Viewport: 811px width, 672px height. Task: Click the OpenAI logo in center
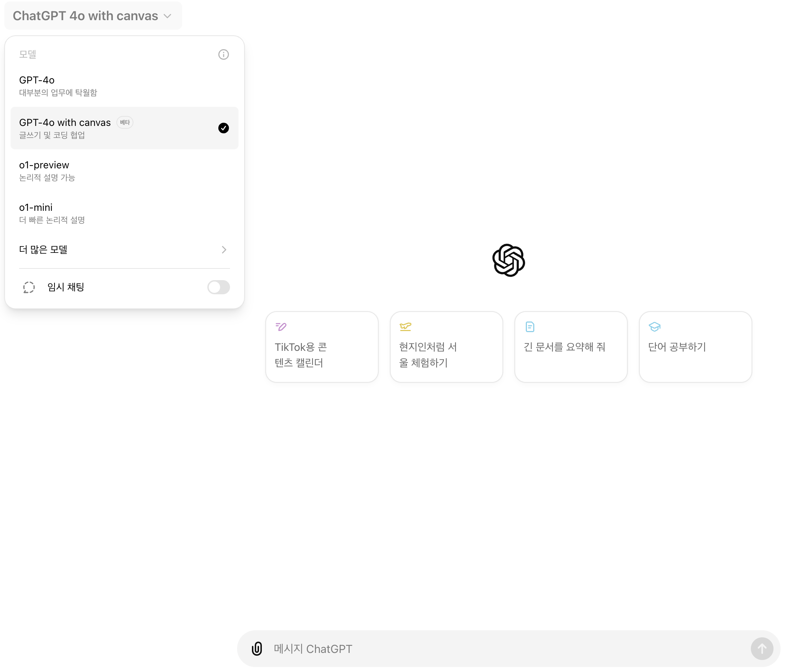tap(508, 260)
